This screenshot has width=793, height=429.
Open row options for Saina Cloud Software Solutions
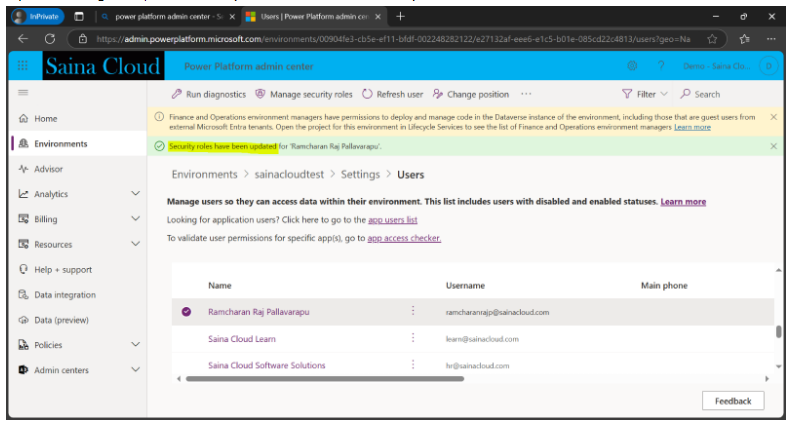413,364
